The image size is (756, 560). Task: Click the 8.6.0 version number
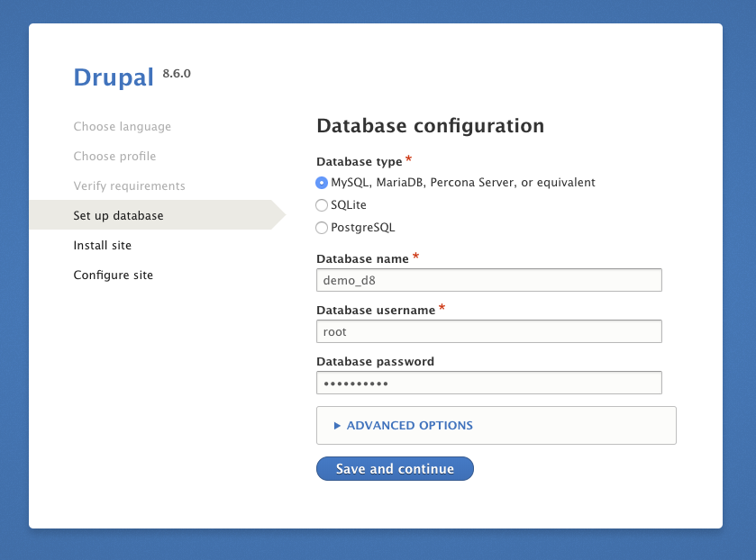click(177, 73)
